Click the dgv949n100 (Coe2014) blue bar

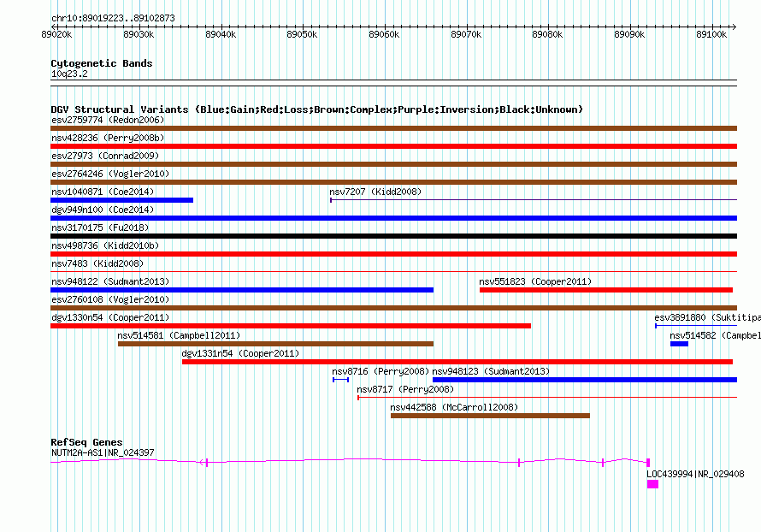click(x=393, y=218)
